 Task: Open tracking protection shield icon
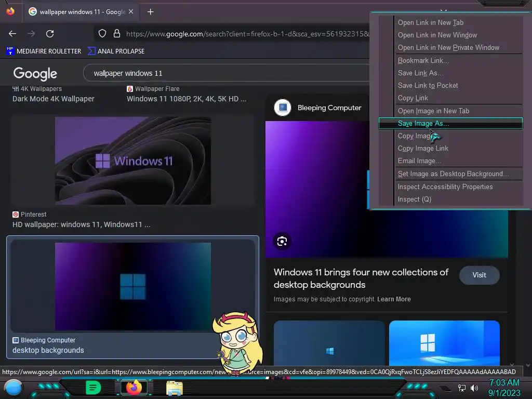(102, 34)
